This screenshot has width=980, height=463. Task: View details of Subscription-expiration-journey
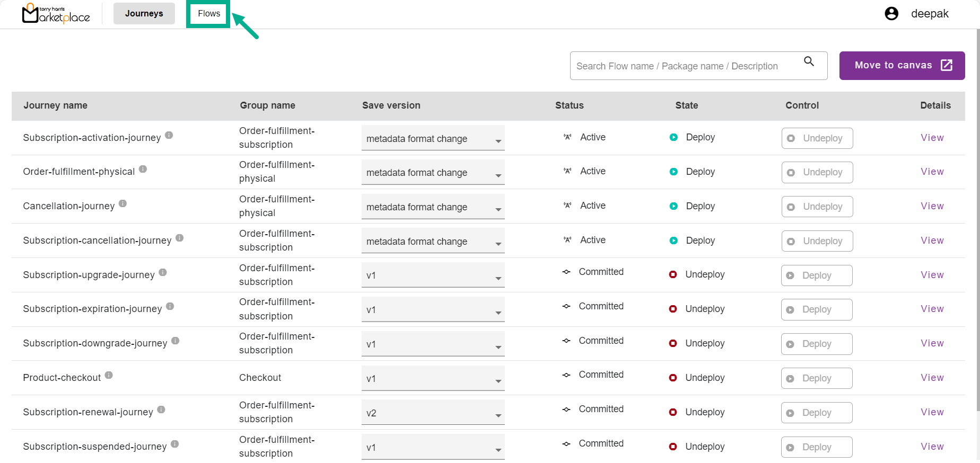(x=932, y=309)
